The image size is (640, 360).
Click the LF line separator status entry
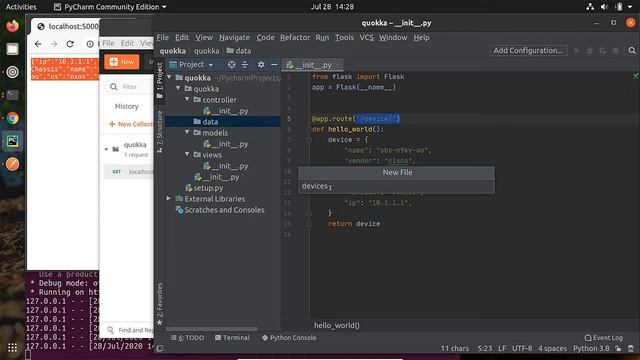point(502,348)
